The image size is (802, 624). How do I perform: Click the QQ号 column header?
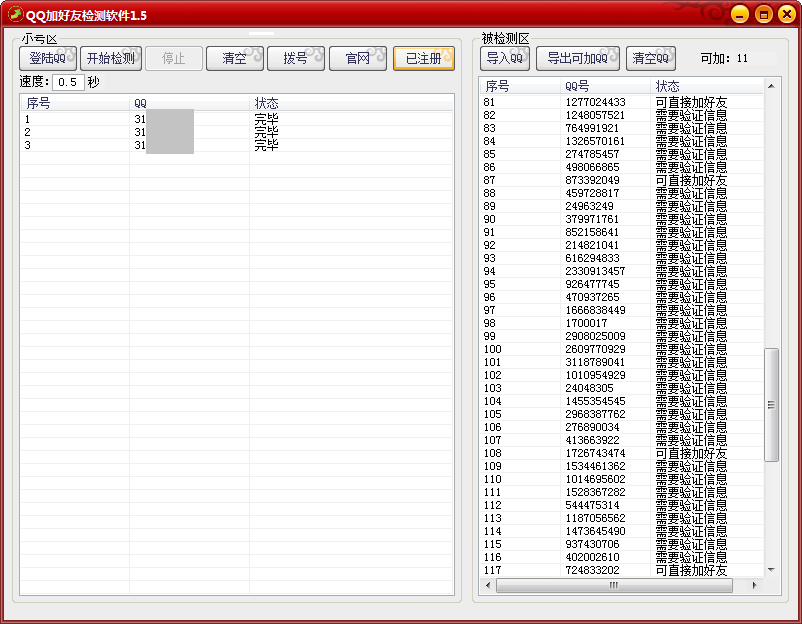[x=605, y=87]
